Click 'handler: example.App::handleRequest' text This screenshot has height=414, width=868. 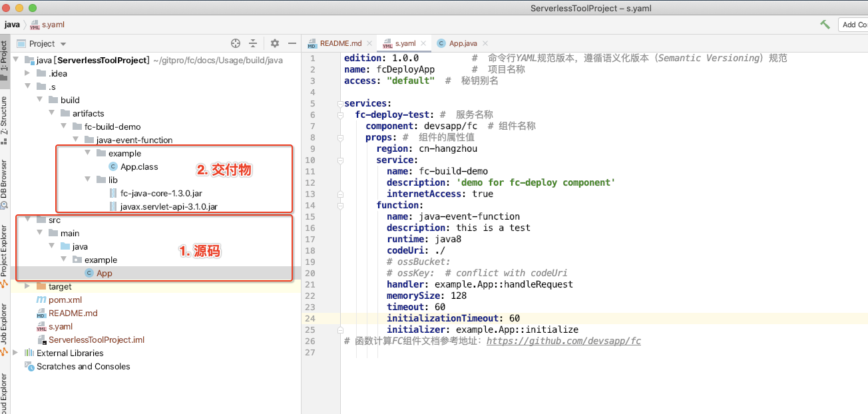tap(479, 284)
